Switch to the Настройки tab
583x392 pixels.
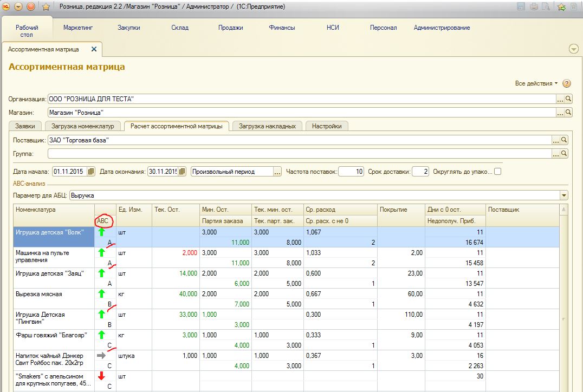pyautogui.click(x=327, y=126)
